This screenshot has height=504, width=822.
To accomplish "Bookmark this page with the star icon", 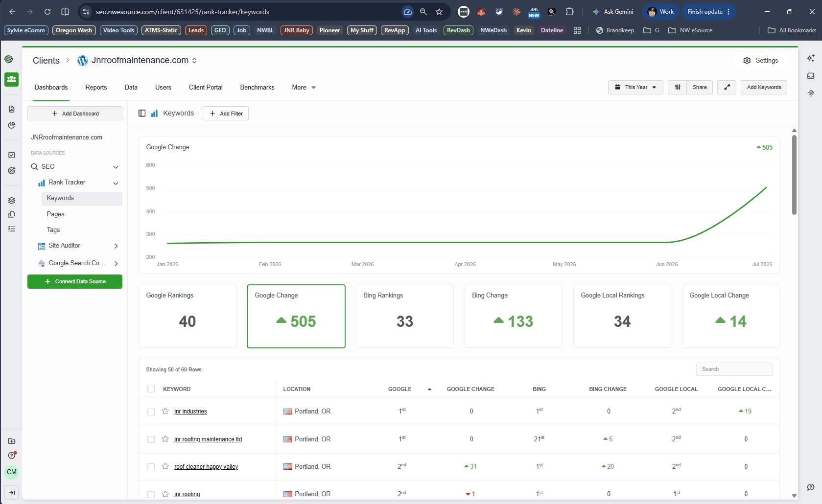I will (x=439, y=12).
